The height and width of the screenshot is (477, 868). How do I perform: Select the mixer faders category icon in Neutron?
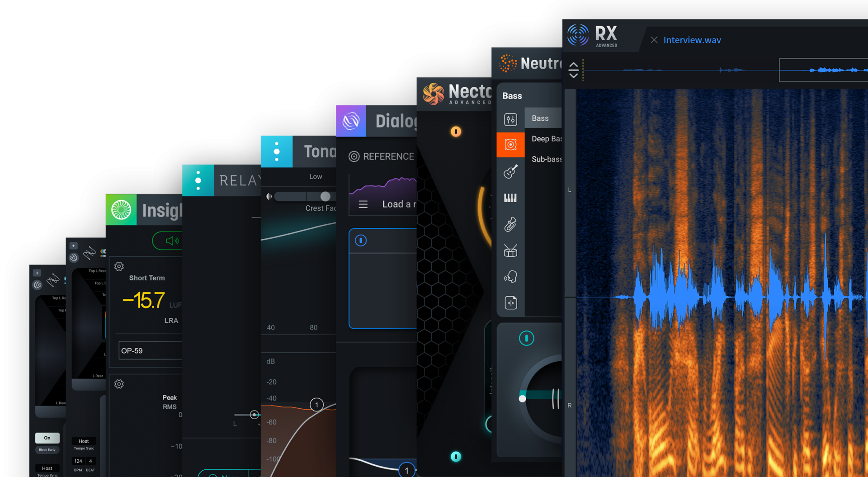(x=510, y=119)
